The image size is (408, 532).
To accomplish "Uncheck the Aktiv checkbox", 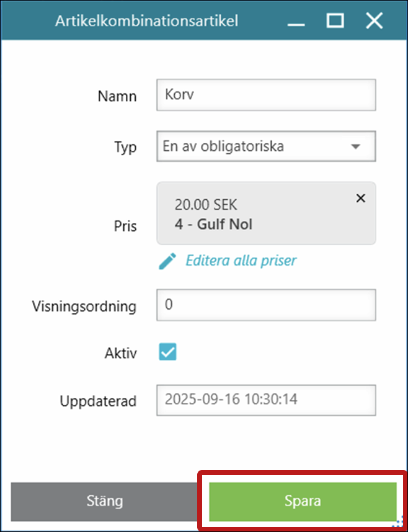I will pyautogui.click(x=168, y=353).
